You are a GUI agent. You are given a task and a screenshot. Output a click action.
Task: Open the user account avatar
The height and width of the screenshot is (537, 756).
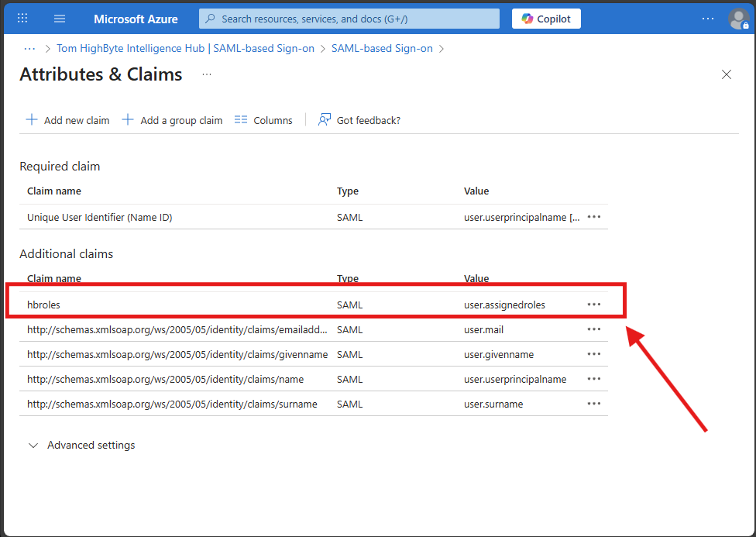[x=738, y=19]
